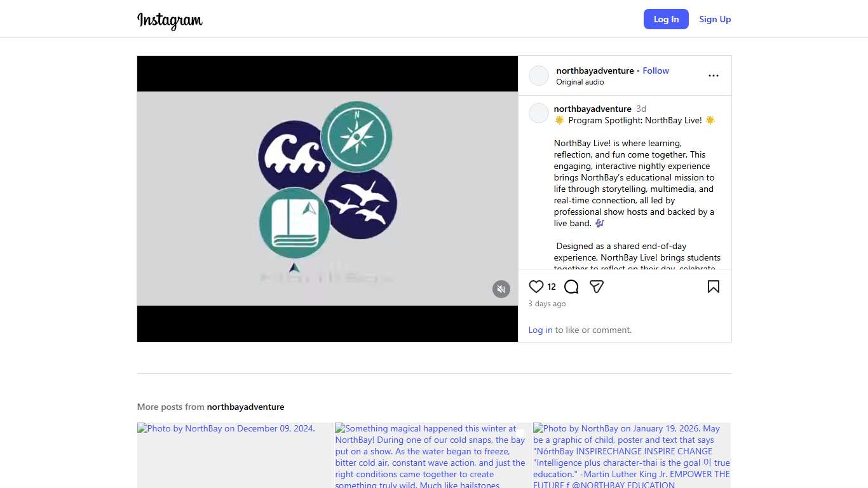
Task: Save post using the bookmark icon
Action: coord(713,287)
